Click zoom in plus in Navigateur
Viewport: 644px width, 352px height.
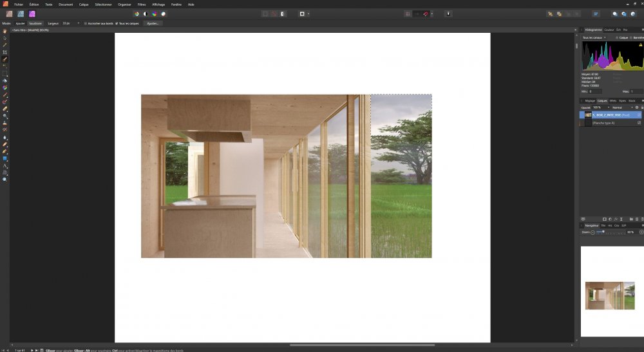click(641, 232)
